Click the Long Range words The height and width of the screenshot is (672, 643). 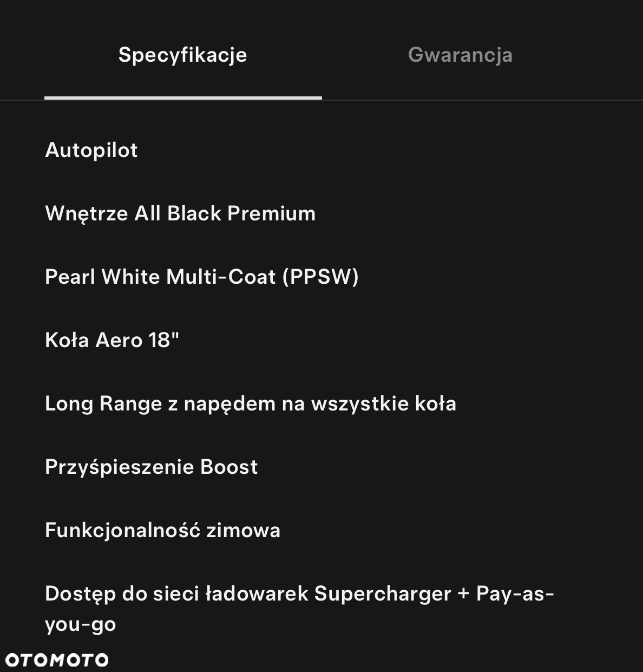(x=103, y=404)
